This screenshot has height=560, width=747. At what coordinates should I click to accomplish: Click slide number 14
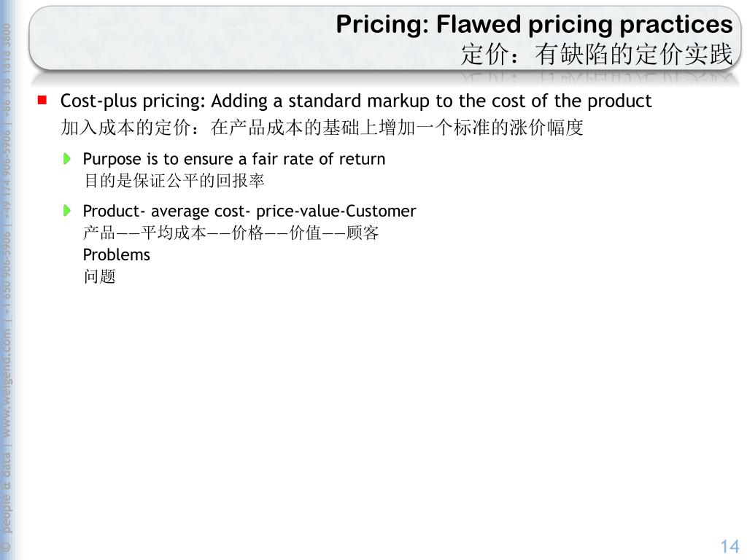(729, 546)
